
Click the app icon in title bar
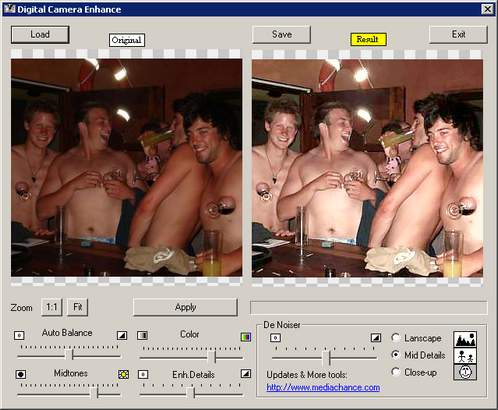[x=9, y=9]
